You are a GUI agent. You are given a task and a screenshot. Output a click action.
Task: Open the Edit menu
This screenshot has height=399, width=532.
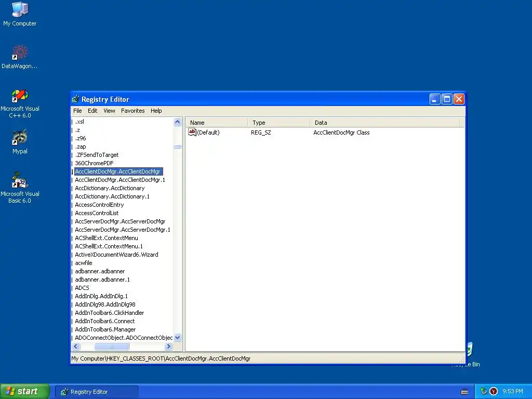click(92, 111)
